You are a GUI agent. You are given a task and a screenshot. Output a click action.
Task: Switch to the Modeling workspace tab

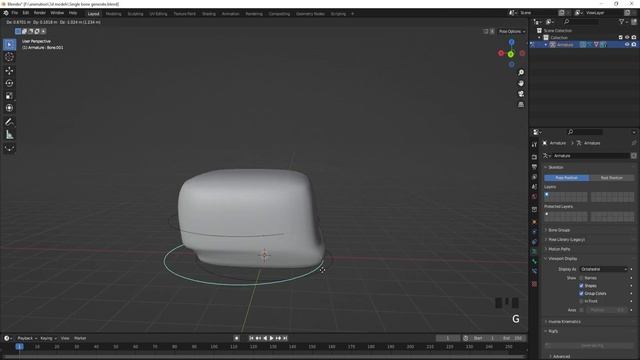113,14
